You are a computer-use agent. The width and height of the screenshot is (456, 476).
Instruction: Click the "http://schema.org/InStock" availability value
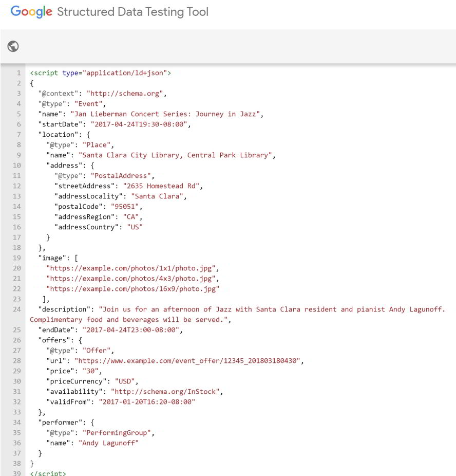tap(165, 392)
